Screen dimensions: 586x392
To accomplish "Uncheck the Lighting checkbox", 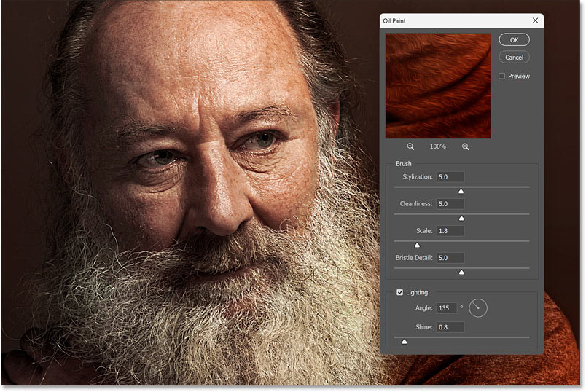I will 399,292.
